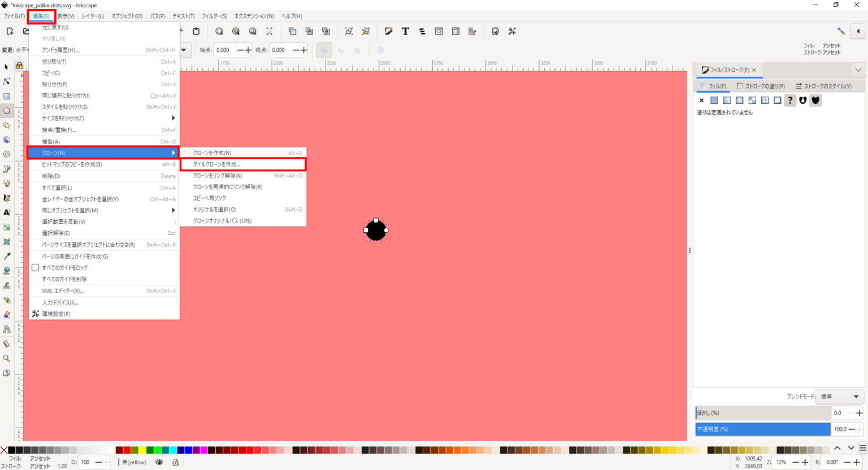Viewport: 868px width, 470px height.
Task: Set fill to unknown with question mark button
Action: pyautogui.click(x=789, y=100)
